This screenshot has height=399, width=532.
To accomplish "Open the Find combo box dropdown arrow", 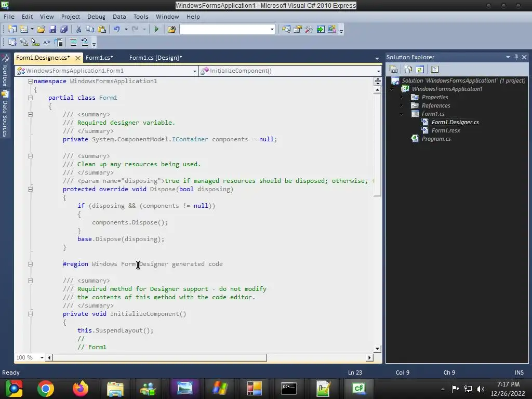I will pyautogui.click(x=272, y=29).
